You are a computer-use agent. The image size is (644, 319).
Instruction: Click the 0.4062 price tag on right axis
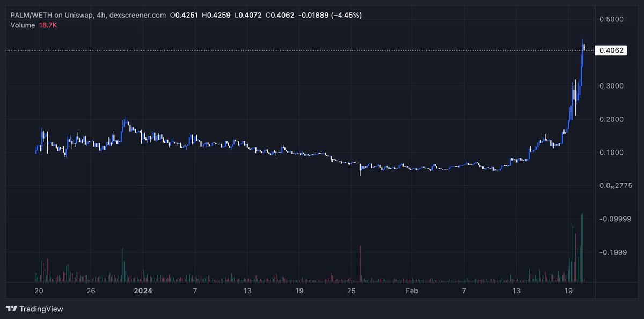pyautogui.click(x=612, y=50)
